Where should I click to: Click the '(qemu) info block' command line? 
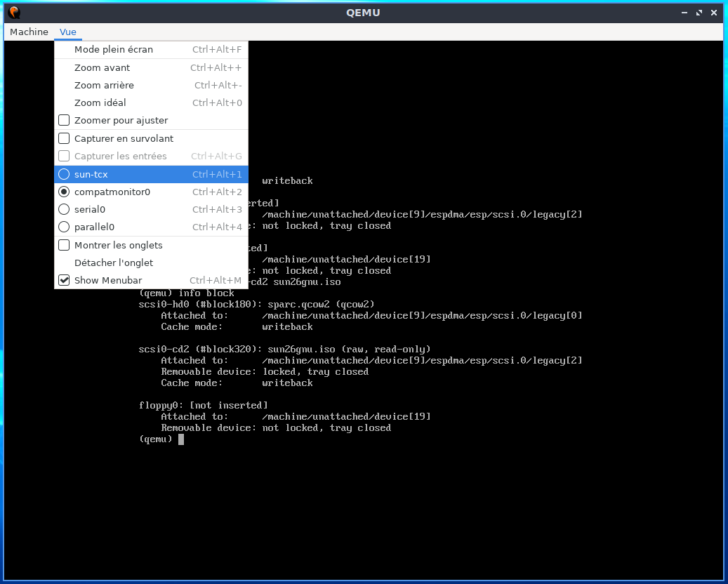(187, 293)
